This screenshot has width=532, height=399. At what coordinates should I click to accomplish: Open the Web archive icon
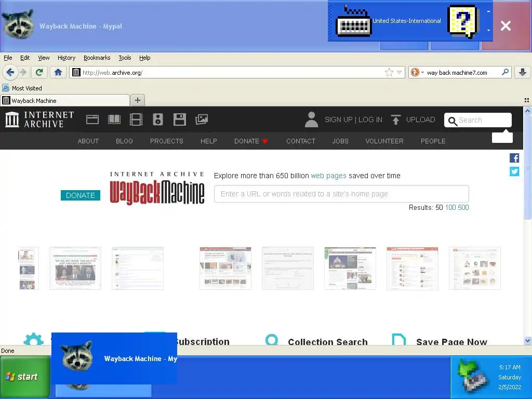coord(92,119)
